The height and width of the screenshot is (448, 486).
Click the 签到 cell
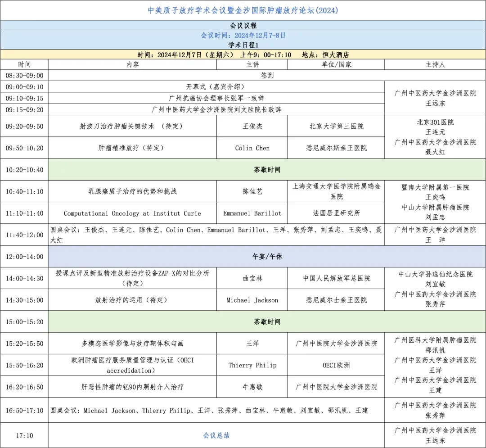click(267, 75)
